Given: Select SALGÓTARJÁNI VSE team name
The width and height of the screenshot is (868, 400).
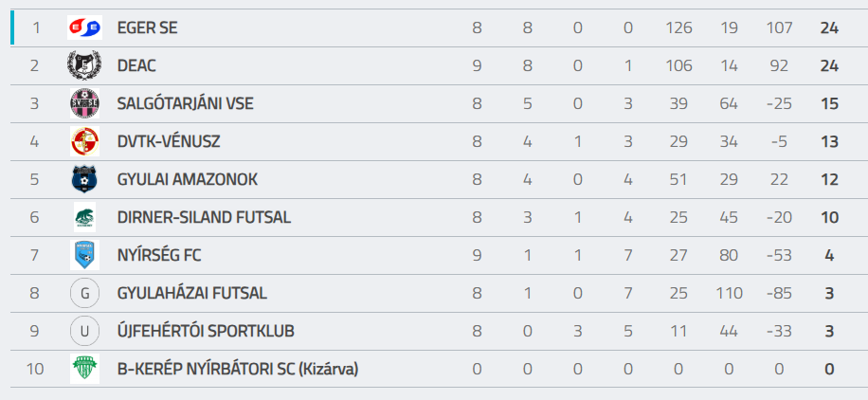Looking at the screenshot, I should [x=185, y=103].
